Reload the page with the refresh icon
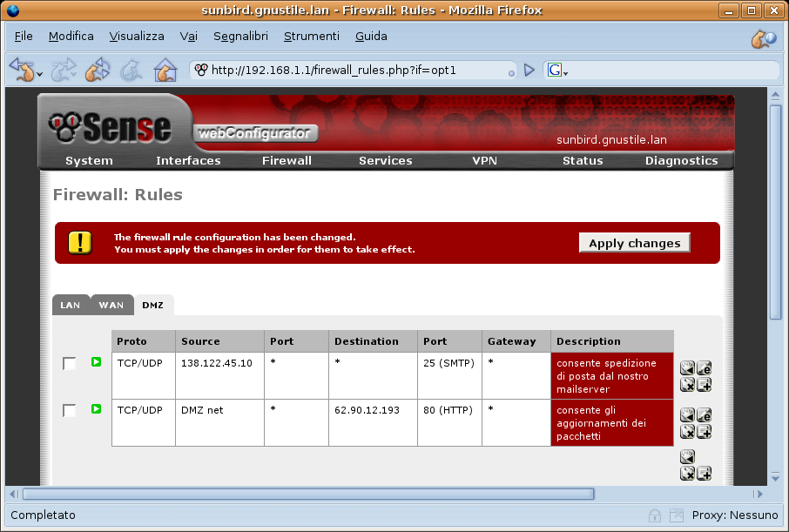This screenshot has height=532, width=789. (97, 70)
